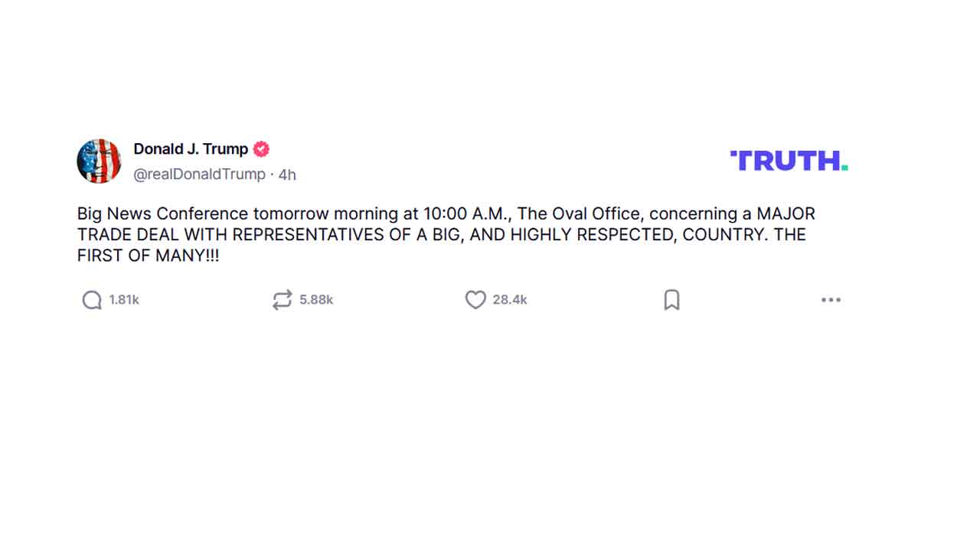The width and height of the screenshot is (980, 551).
Task: Select the post text about the news conference
Action: tap(444, 234)
